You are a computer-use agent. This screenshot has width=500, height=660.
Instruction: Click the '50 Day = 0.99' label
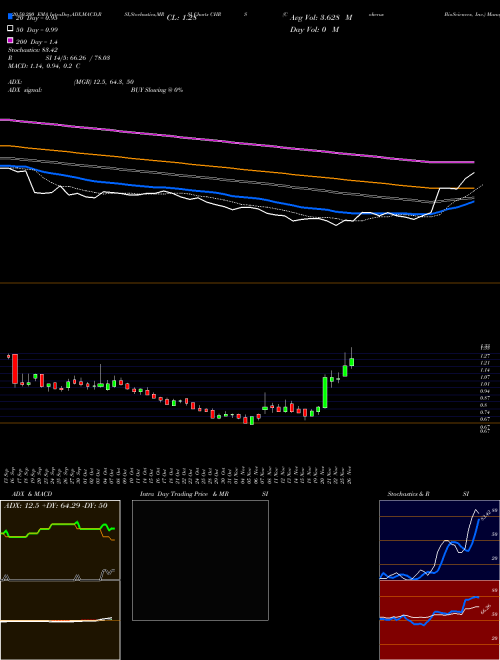pyautogui.click(x=37, y=30)
